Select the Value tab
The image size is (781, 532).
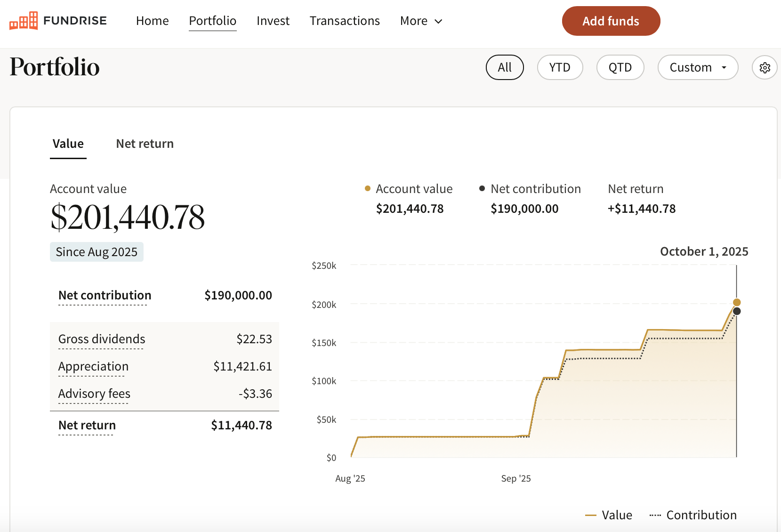coord(68,143)
